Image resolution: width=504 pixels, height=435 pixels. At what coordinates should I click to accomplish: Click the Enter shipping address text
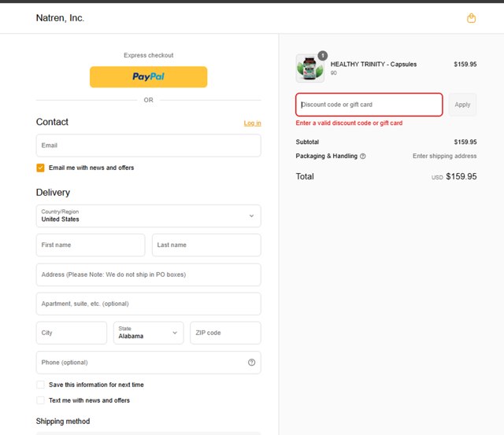[x=444, y=156]
